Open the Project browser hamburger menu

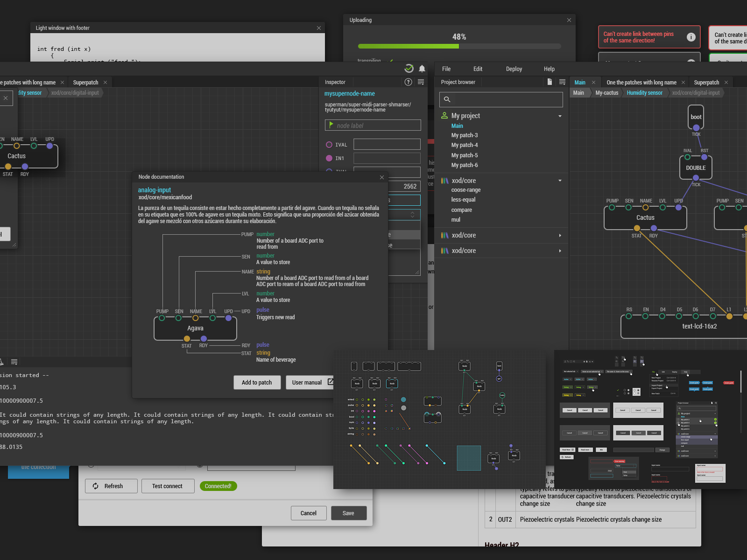click(x=562, y=82)
